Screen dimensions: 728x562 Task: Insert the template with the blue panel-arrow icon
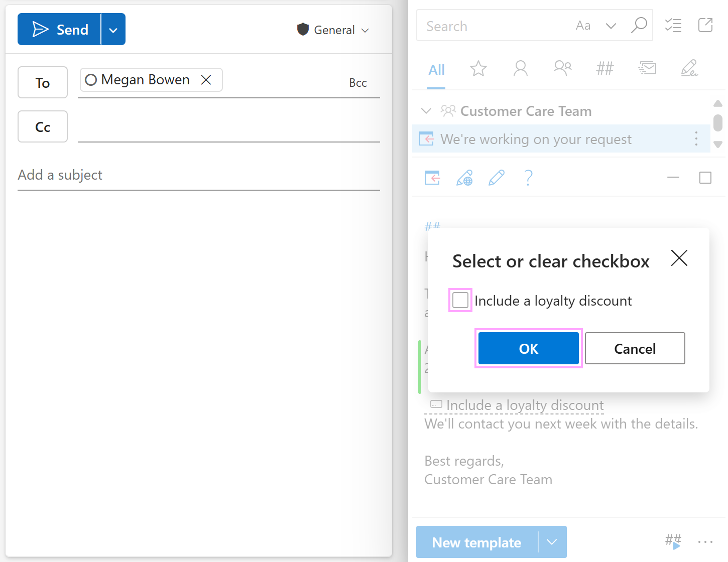tap(432, 178)
